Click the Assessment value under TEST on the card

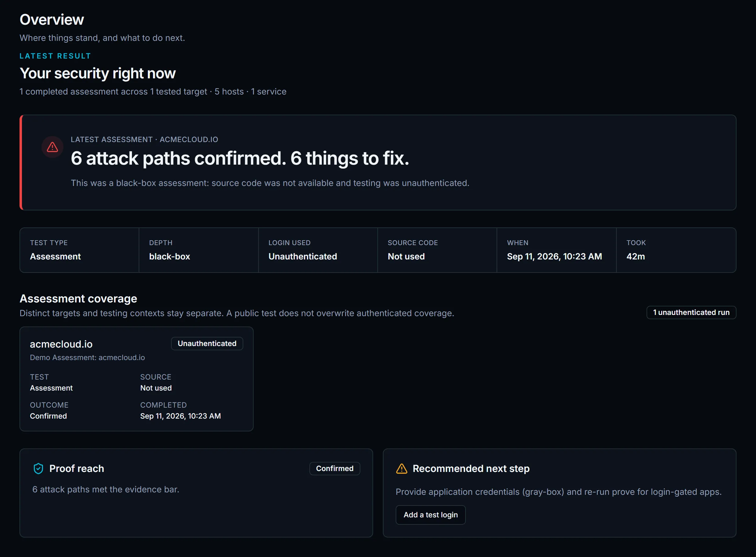pos(51,388)
